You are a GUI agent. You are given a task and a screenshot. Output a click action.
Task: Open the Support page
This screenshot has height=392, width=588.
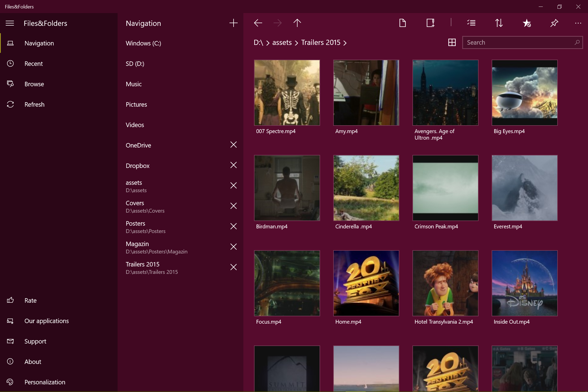(x=59, y=341)
